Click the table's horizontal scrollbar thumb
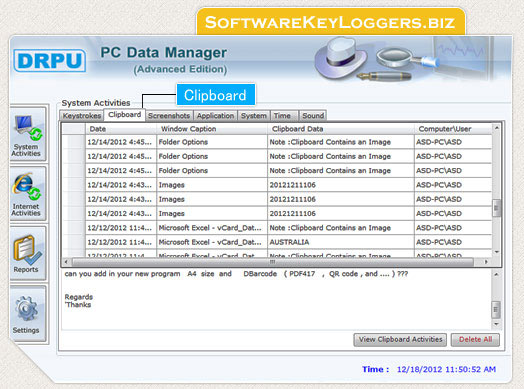The height and width of the screenshot is (389, 524). point(273,262)
